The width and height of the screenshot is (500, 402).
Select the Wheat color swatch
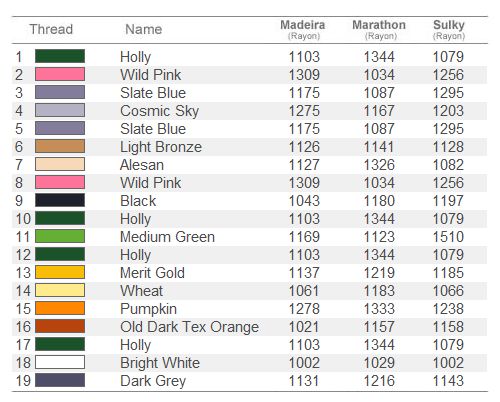[60, 290]
